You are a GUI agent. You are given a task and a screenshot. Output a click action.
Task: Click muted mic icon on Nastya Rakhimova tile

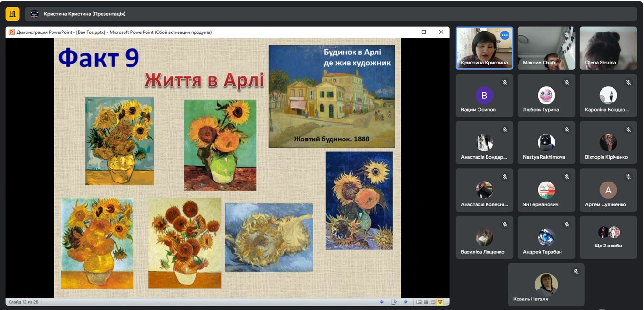(x=567, y=130)
